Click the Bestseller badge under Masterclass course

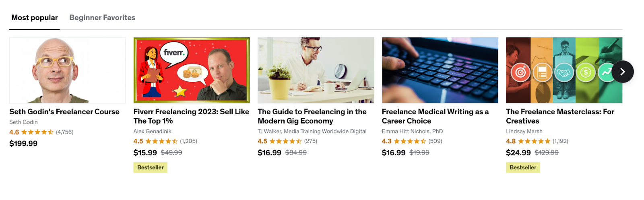523,167
